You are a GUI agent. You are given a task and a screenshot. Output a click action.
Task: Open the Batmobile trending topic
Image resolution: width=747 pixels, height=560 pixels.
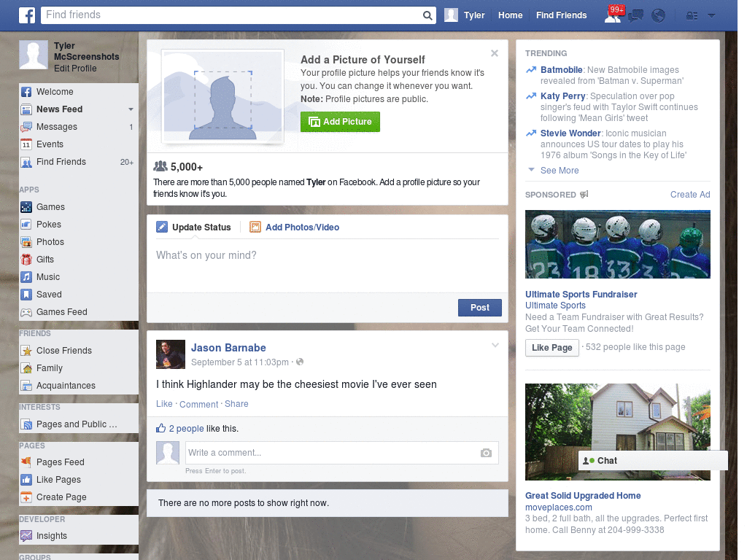point(561,70)
